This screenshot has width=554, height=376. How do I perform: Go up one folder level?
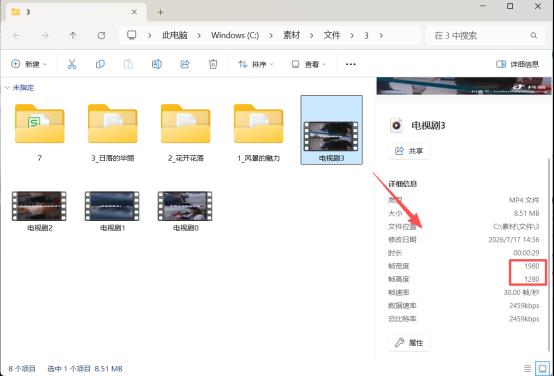point(73,35)
